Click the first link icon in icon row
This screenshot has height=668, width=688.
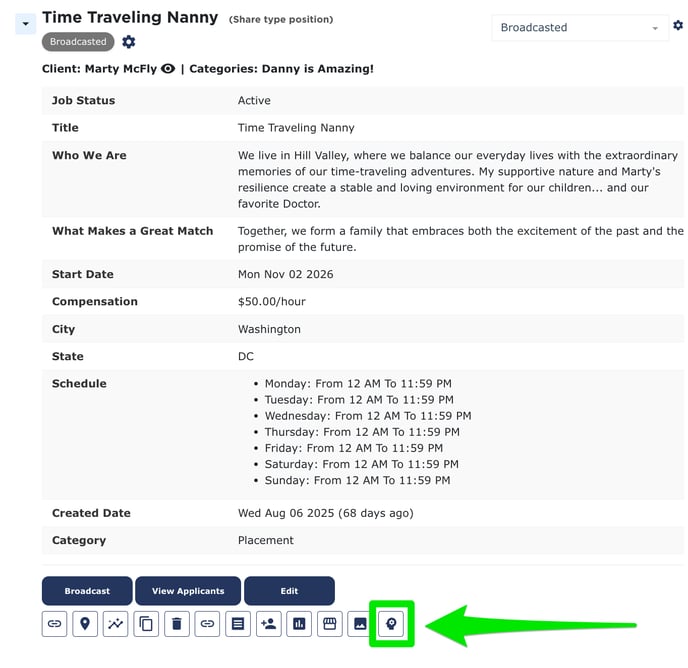(x=55, y=624)
